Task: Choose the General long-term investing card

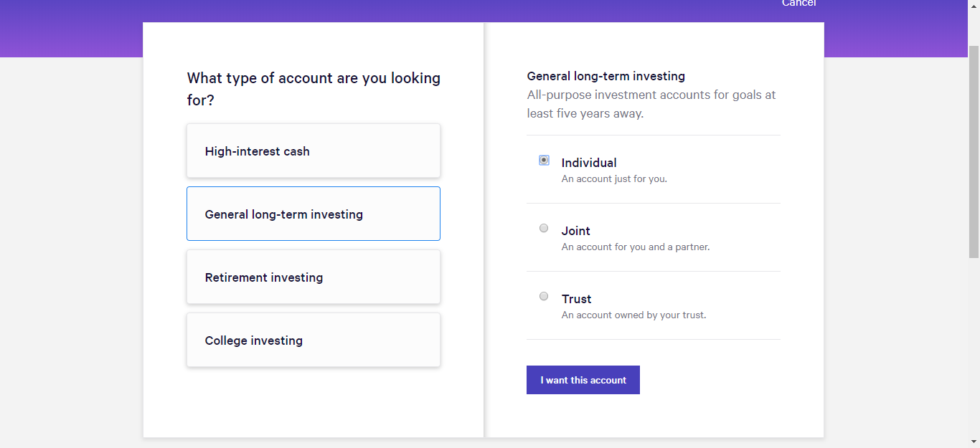Action: pyautogui.click(x=314, y=214)
